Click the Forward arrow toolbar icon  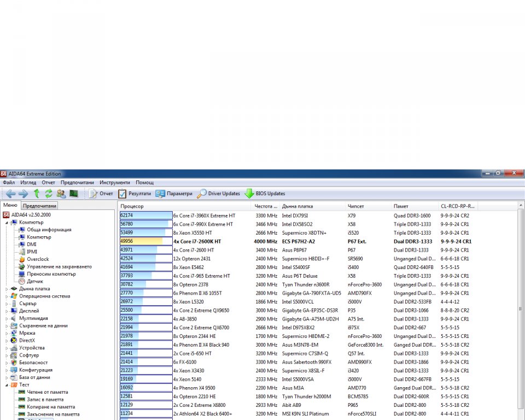point(23,194)
